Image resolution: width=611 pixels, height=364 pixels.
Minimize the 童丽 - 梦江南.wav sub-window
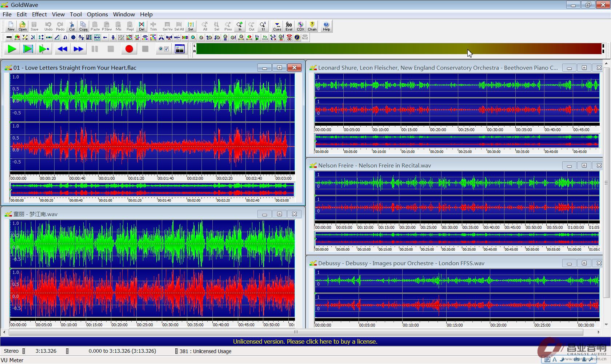264,214
